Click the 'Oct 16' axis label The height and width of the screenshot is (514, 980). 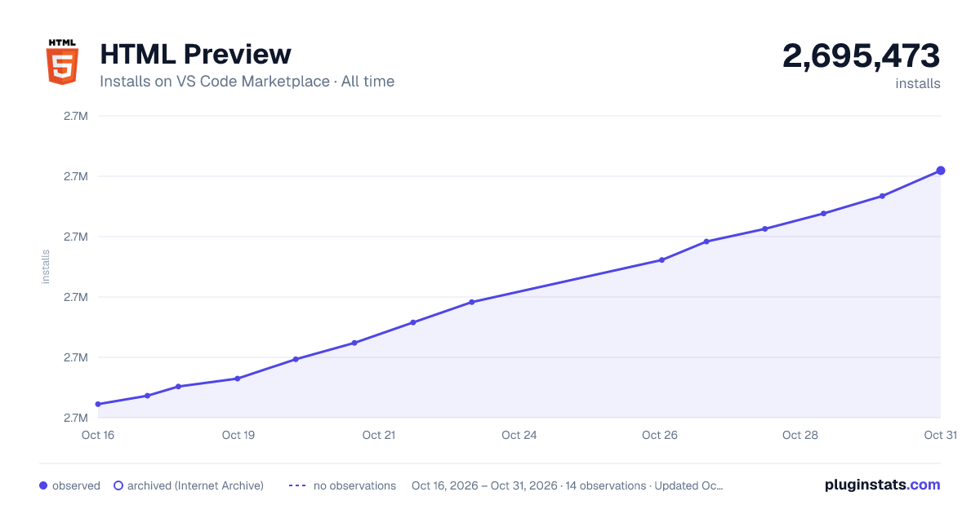[x=98, y=435]
